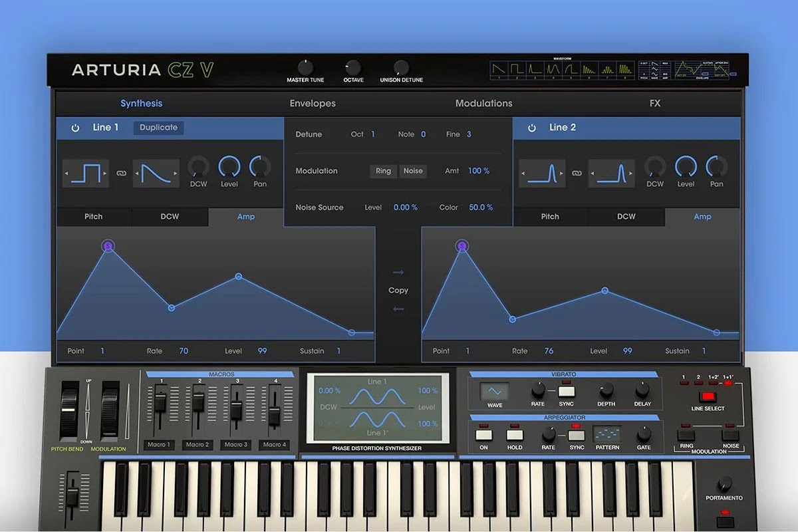This screenshot has height=532, width=798.
Task: Toggle the Line 1 power icon
Action: click(x=75, y=128)
